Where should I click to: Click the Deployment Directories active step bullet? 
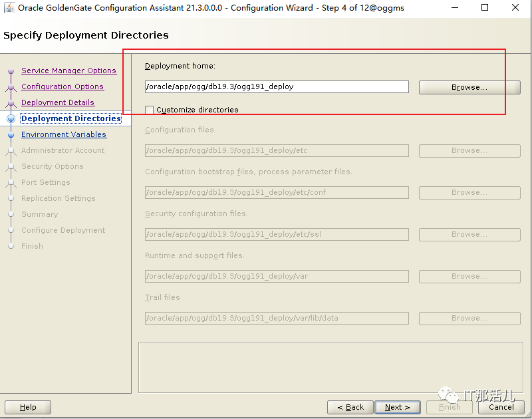(11, 118)
